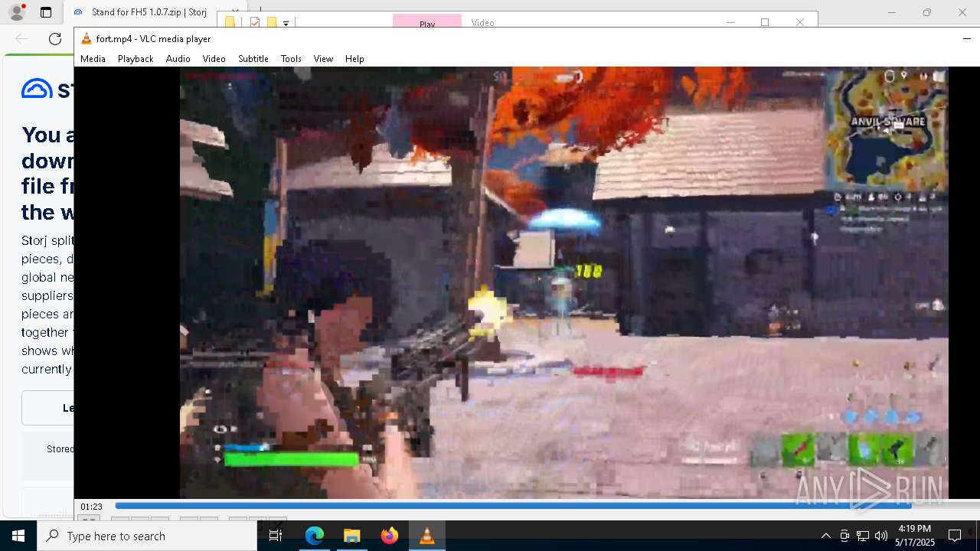Screen dimensions: 980x551
Task: Click the Meet Now tray icon
Action: coord(844,536)
